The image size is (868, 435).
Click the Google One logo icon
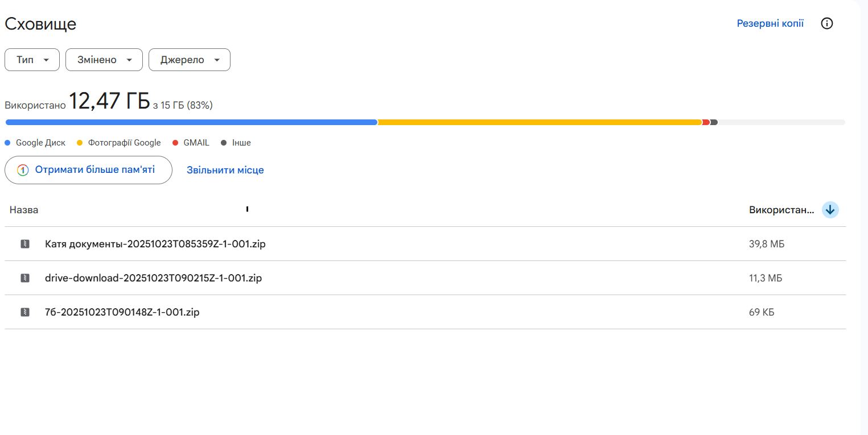[23, 170]
